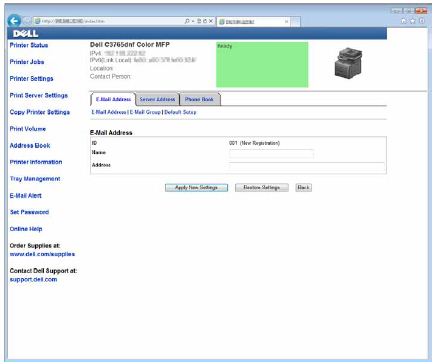
Task: Select the printer page browser tab
Action: [x=253, y=22]
